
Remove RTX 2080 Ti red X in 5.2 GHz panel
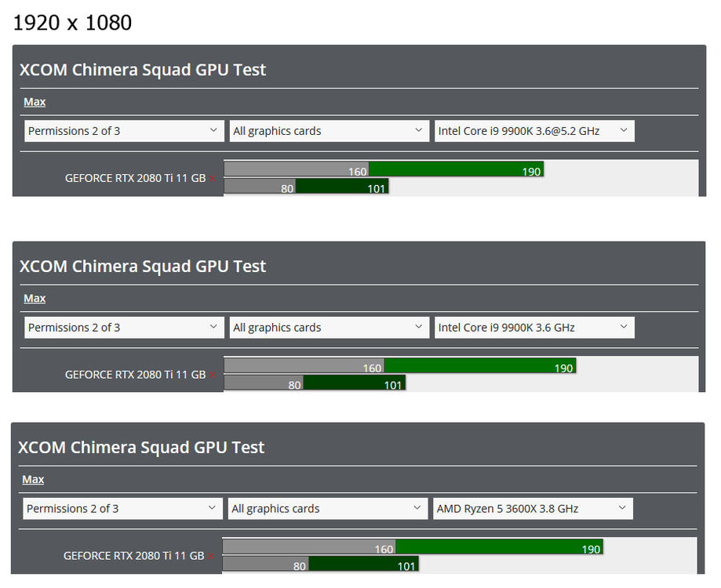[x=213, y=179]
